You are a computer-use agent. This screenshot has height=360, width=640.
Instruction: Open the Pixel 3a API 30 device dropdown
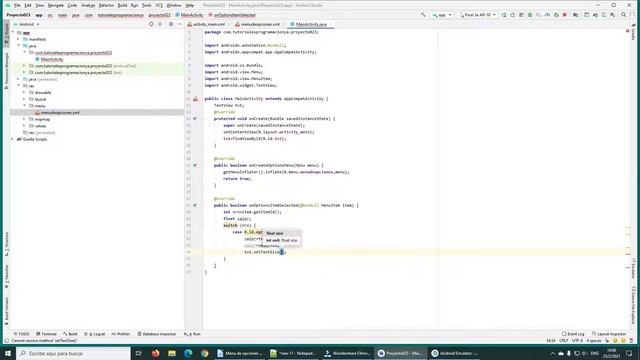[x=477, y=15]
